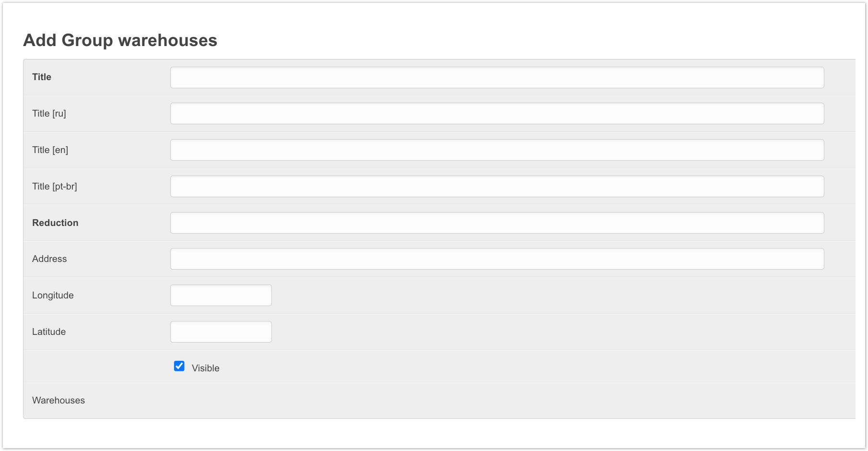Click the Title [ru] label
868x451 pixels.
(49, 113)
